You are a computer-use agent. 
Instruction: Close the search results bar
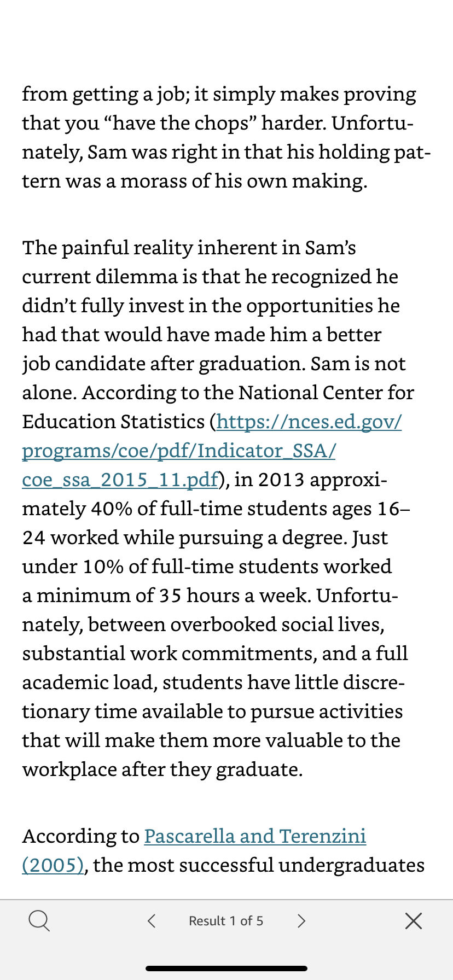pyautogui.click(x=414, y=921)
